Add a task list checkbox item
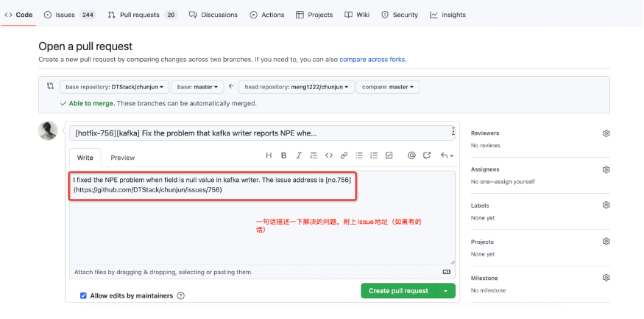 click(x=389, y=155)
